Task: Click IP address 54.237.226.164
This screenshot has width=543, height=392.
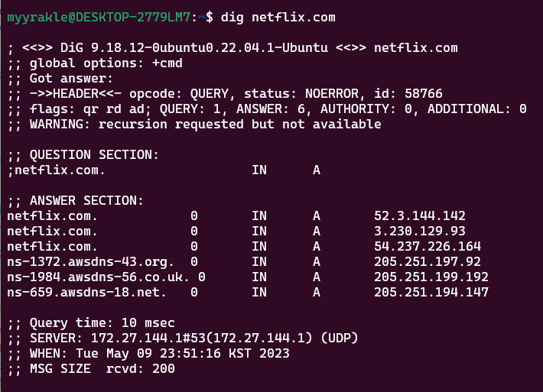Action: (428, 246)
